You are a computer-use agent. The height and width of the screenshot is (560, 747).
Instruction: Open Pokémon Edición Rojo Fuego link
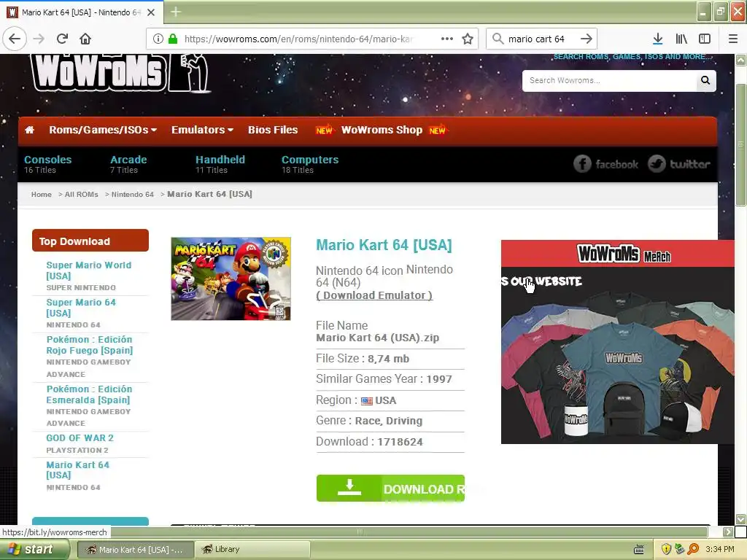click(90, 345)
